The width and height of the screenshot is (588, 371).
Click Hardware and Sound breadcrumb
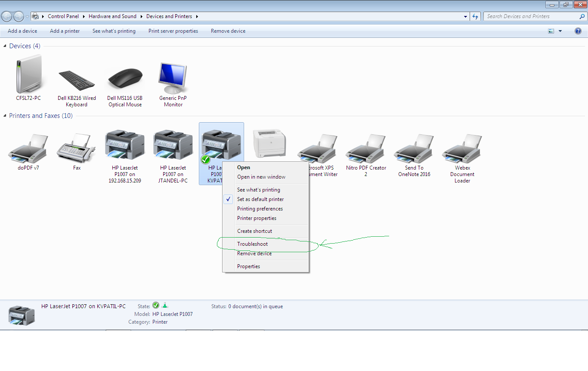[x=112, y=16]
